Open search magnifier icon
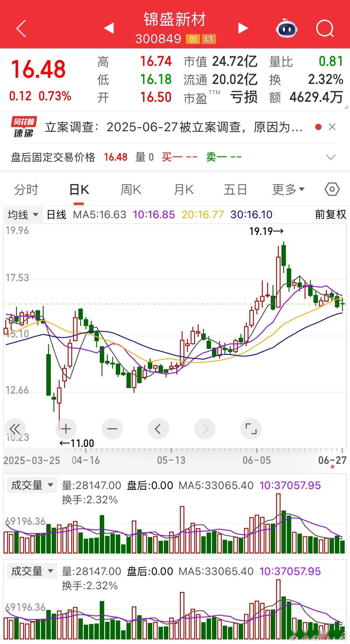The width and height of the screenshot is (350, 644). point(325,29)
